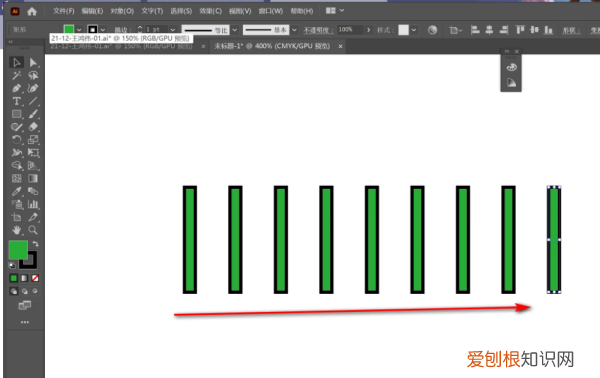Open variable width profile dropdown (等比)

pos(235,30)
